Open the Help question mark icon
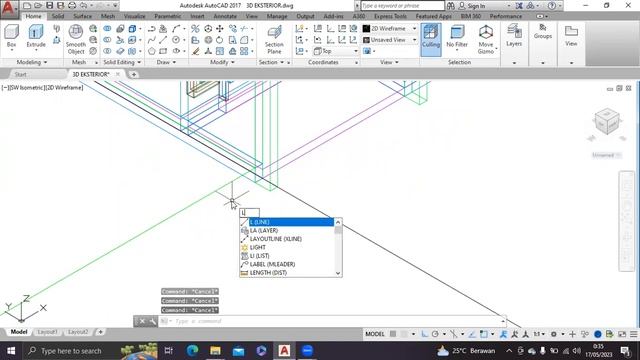The height and width of the screenshot is (360, 640). coord(552,6)
